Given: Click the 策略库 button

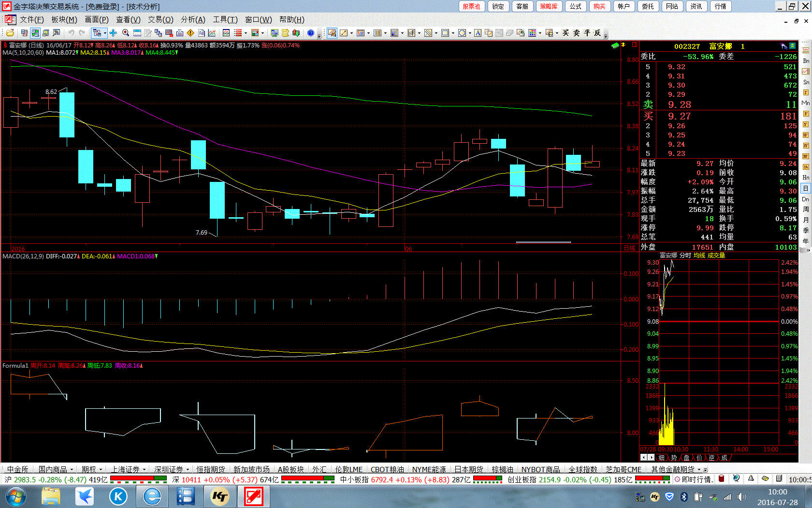Looking at the screenshot, I should tap(549, 6).
